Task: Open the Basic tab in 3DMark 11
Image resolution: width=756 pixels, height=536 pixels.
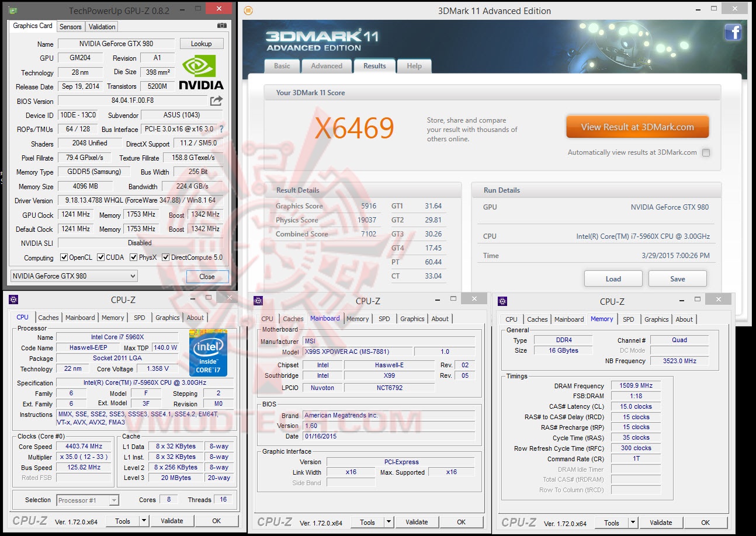Action: click(282, 66)
